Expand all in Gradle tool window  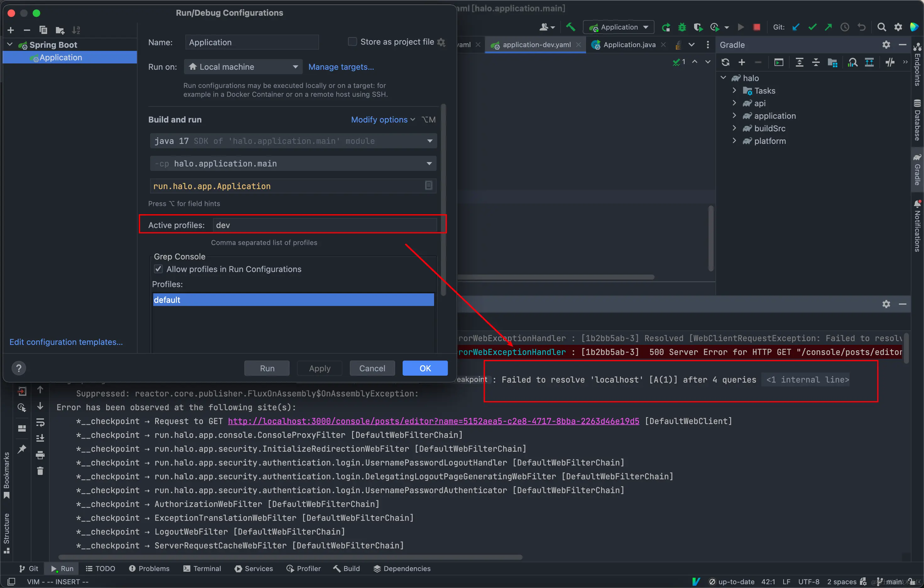[x=799, y=62]
